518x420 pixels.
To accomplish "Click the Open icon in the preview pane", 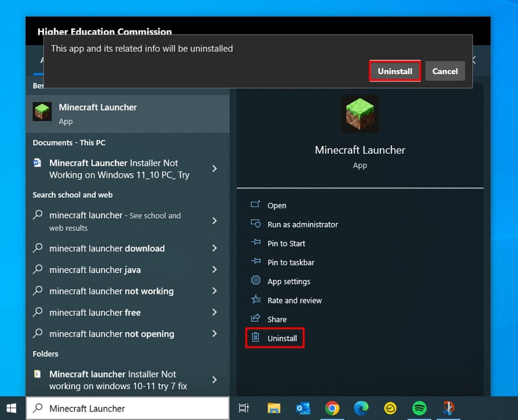I will click(255, 205).
